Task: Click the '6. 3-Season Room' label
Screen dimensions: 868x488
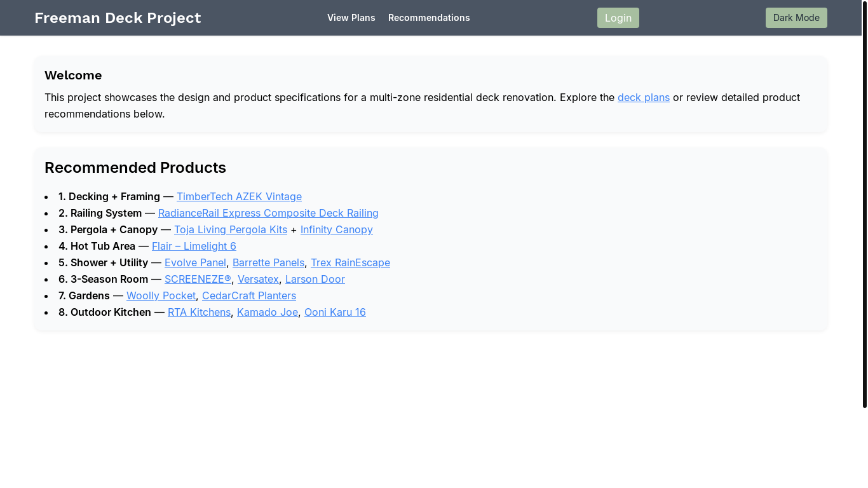Action: [x=103, y=279]
